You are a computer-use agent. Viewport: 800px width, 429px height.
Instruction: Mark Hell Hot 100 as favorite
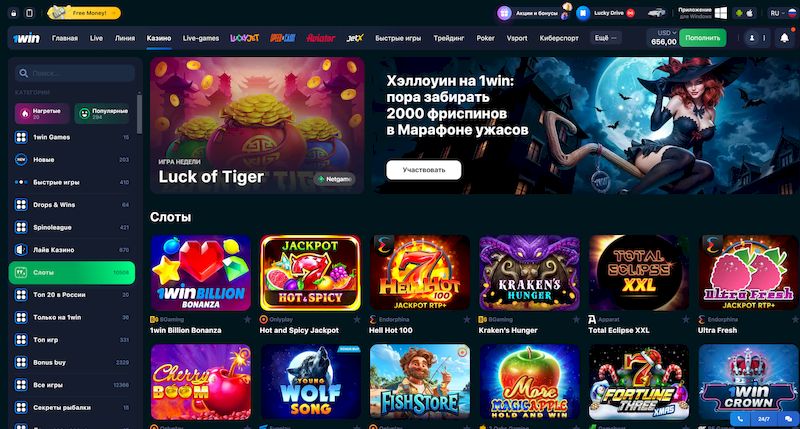[x=466, y=320]
